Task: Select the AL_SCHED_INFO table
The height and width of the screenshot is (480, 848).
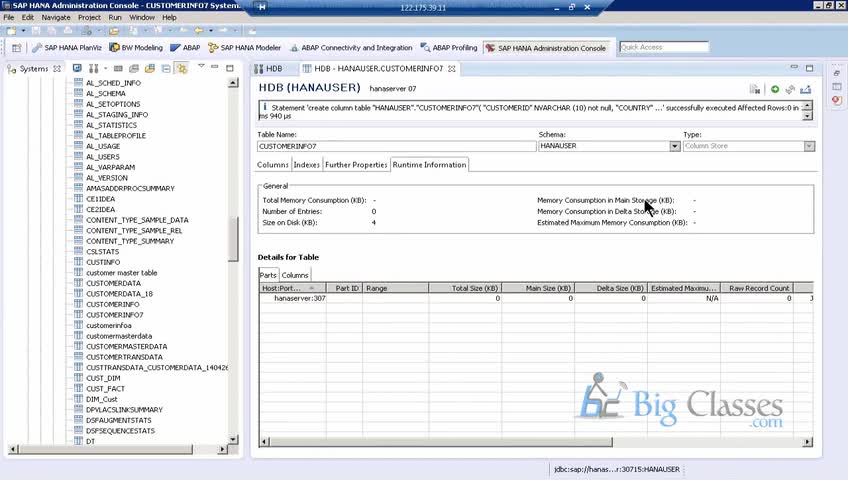Action: coord(113,83)
